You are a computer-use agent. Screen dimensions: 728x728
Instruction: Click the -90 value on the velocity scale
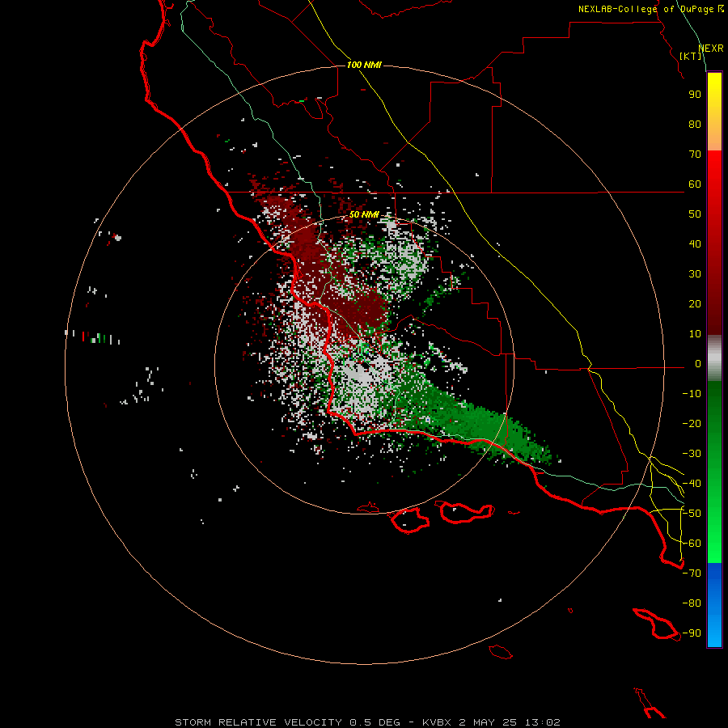coord(692,633)
